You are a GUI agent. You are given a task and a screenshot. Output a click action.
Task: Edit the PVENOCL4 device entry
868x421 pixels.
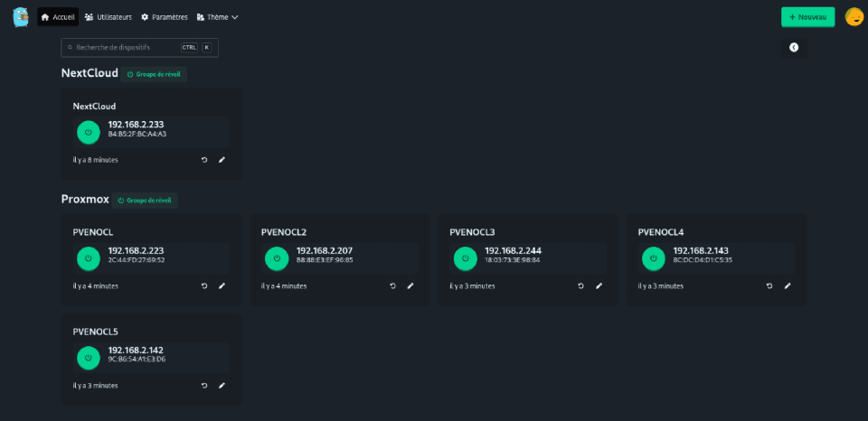coord(788,285)
